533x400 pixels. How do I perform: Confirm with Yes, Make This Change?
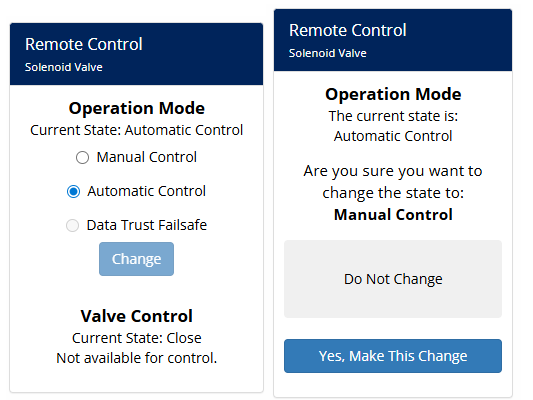(x=393, y=356)
